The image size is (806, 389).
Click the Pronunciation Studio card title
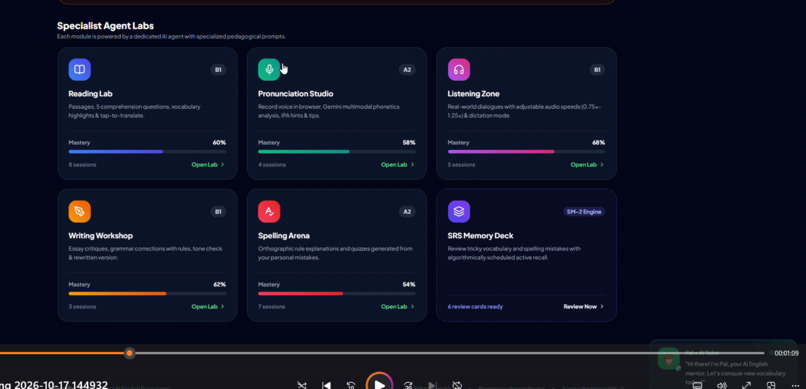[296, 94]
